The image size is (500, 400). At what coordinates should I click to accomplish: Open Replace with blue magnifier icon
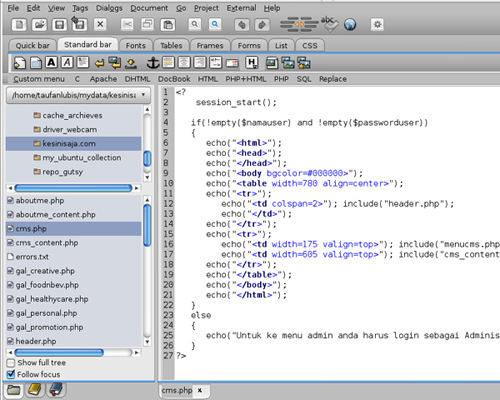(x=215, y=24)
